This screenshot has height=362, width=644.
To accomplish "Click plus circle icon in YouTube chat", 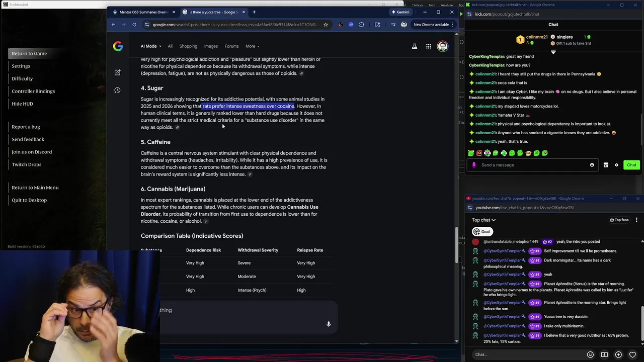I will (x=618, y=354).
